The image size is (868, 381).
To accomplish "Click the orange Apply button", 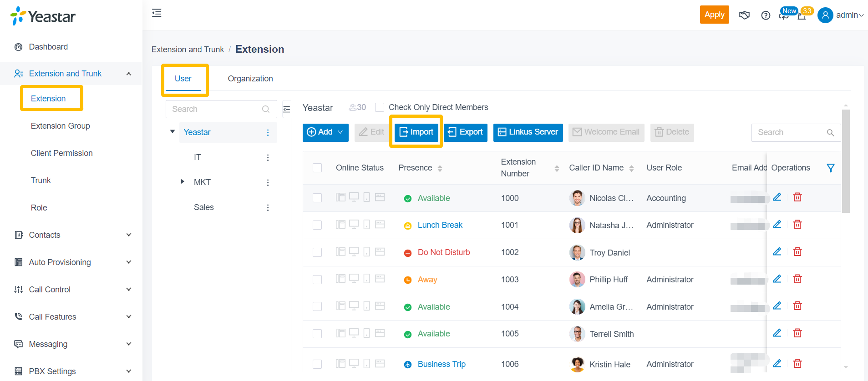I will point(714,15).
